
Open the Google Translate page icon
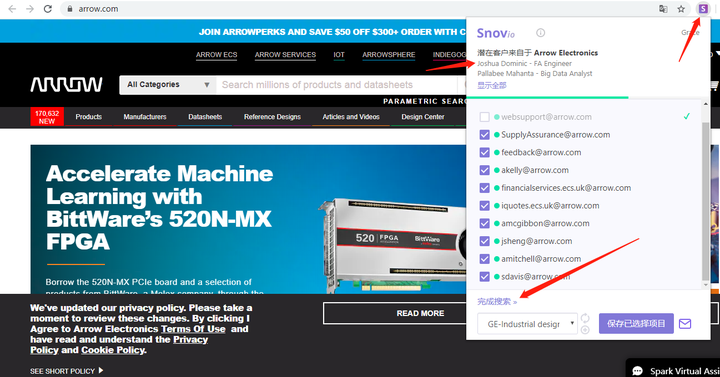(663, 9)
